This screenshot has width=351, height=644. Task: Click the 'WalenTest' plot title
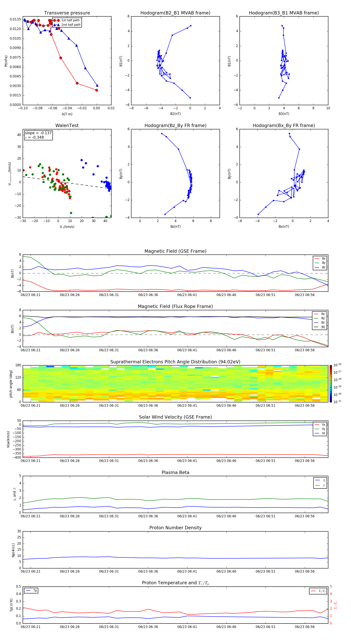67,125
